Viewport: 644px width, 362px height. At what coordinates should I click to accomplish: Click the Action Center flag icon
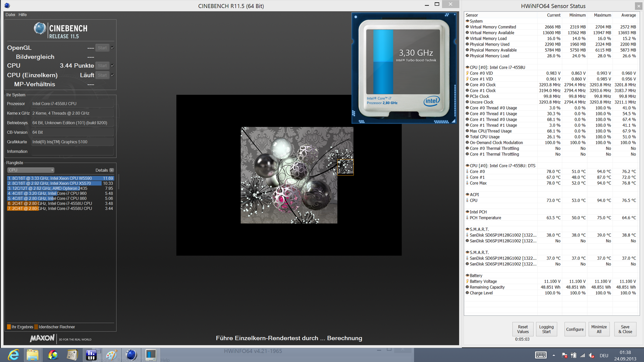(x=565, y=355)
